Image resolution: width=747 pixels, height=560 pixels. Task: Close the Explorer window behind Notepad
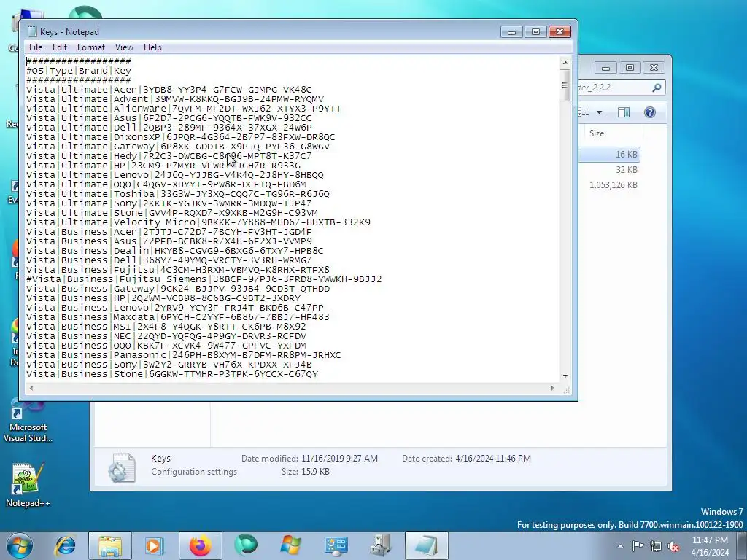tap(654, 68)
